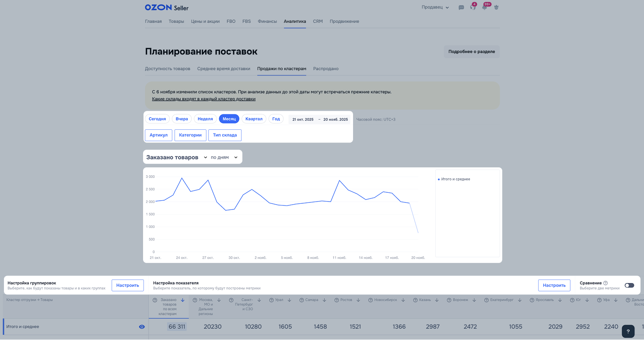
Task: Open the floating question-mark help button
Action: pos(628,331)
